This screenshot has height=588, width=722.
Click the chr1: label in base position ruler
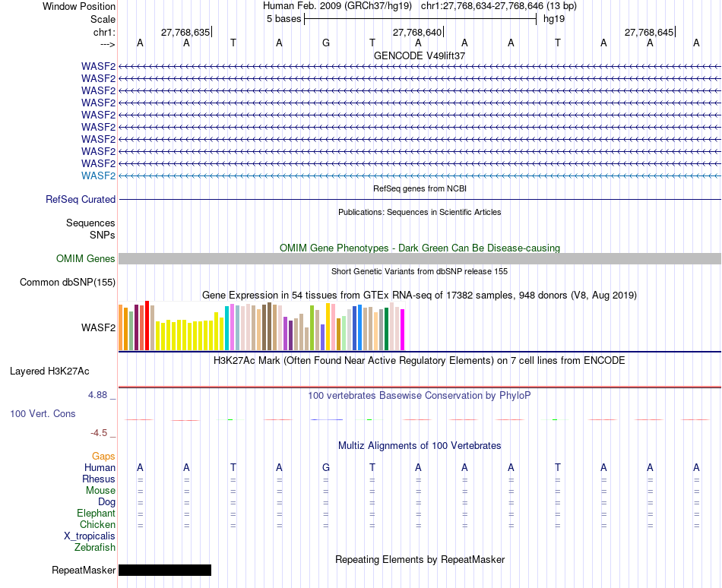coord(104,32)
